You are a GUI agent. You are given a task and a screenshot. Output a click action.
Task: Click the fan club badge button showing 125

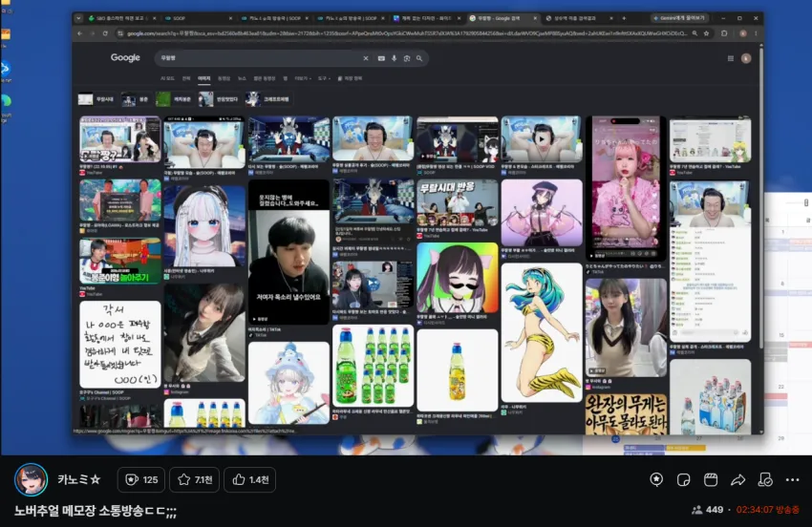click(140, 480)
